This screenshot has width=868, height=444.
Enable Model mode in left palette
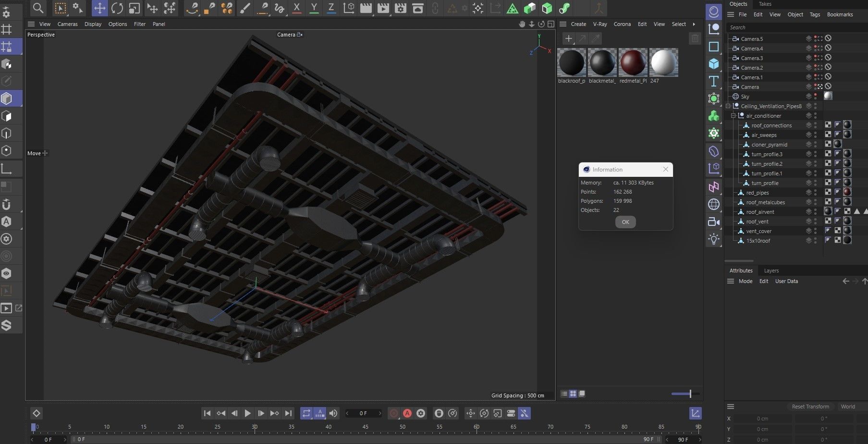coord(7,99)
